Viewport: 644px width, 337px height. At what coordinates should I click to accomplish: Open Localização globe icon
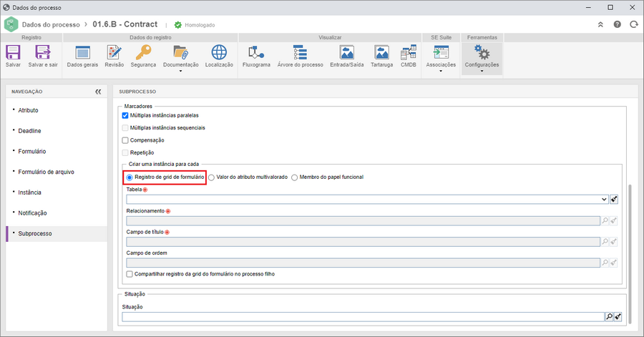(219, 52)
